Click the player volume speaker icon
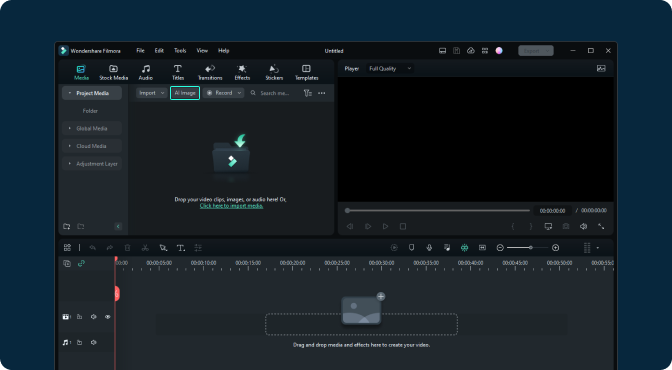The image size is (672, 370). 583,226
